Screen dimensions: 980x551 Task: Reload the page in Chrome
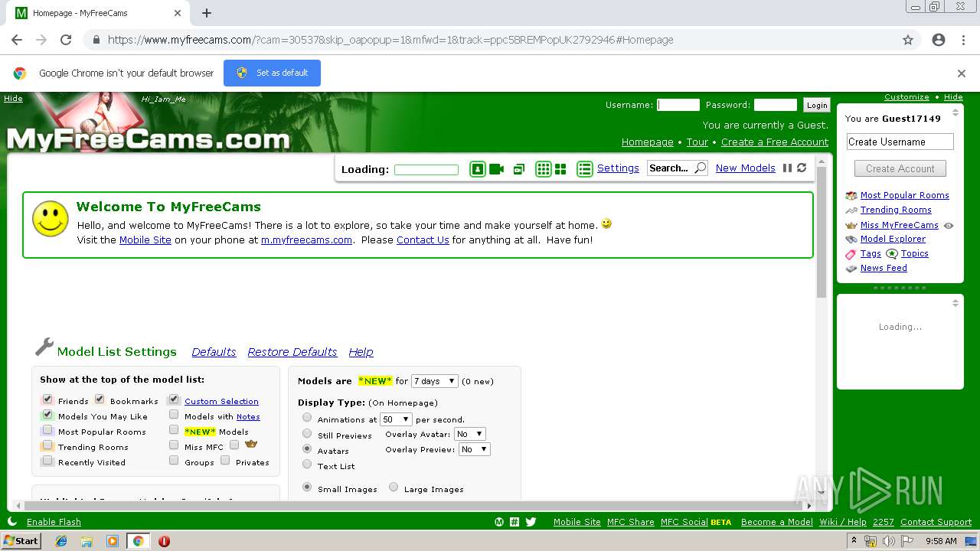coord(66,40)
